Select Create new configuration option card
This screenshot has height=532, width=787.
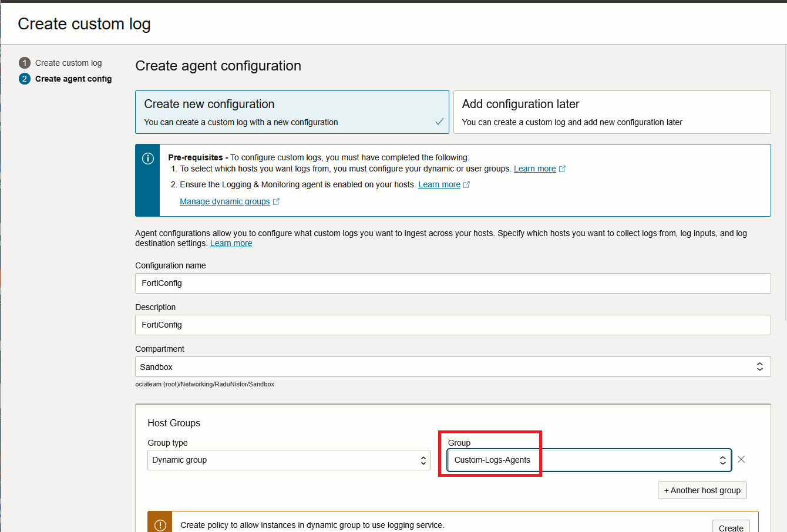[292, 112]
